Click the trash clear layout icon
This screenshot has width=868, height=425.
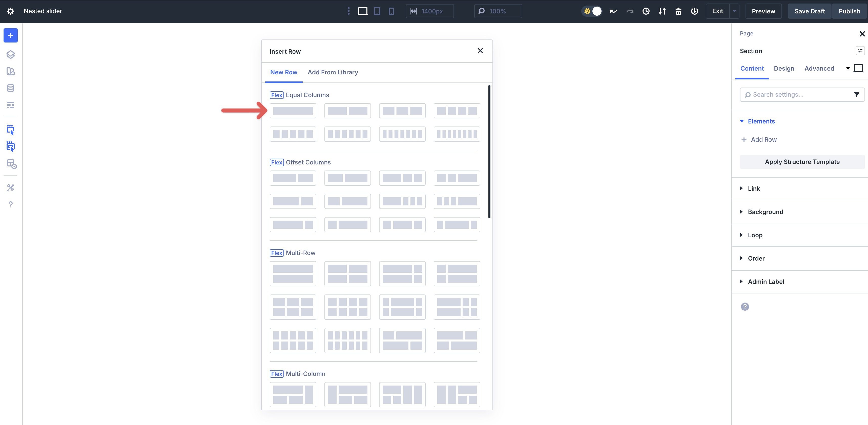[678, 11]
